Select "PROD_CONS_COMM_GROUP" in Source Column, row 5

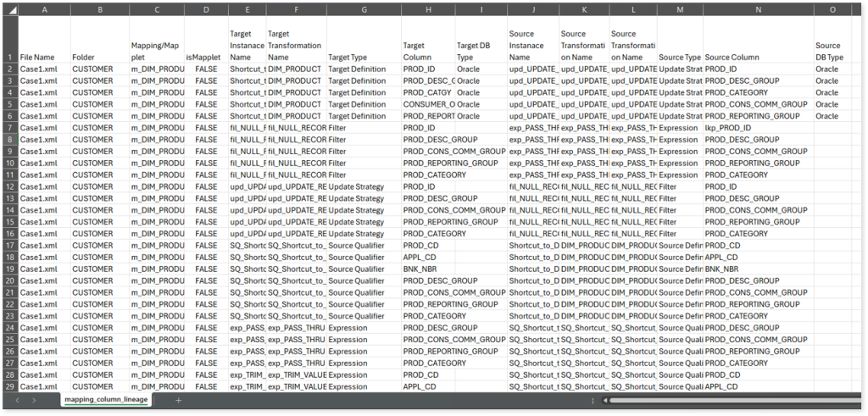pos(759,104)
